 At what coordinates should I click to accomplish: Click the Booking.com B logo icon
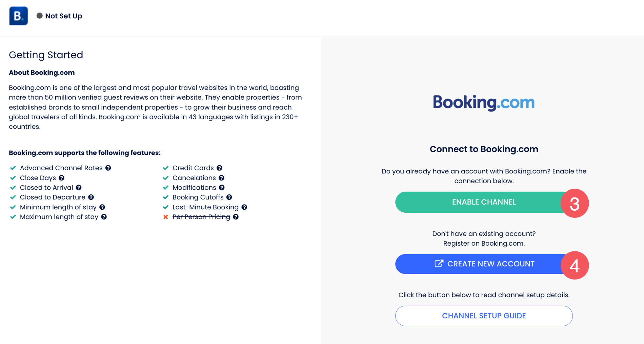pyautogui.click(x=18, y=16)
